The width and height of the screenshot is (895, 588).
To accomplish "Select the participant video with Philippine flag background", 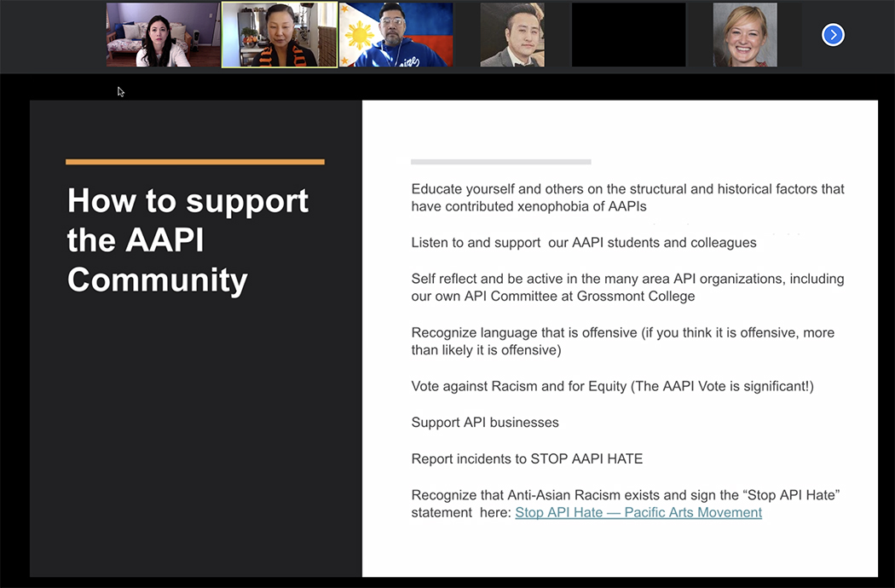I will coord(396,35).
